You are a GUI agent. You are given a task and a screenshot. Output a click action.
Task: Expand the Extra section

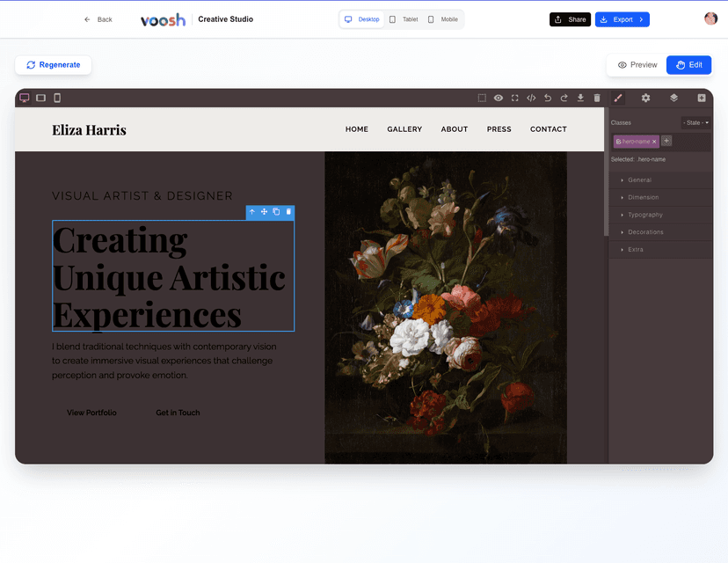point(659,250)
